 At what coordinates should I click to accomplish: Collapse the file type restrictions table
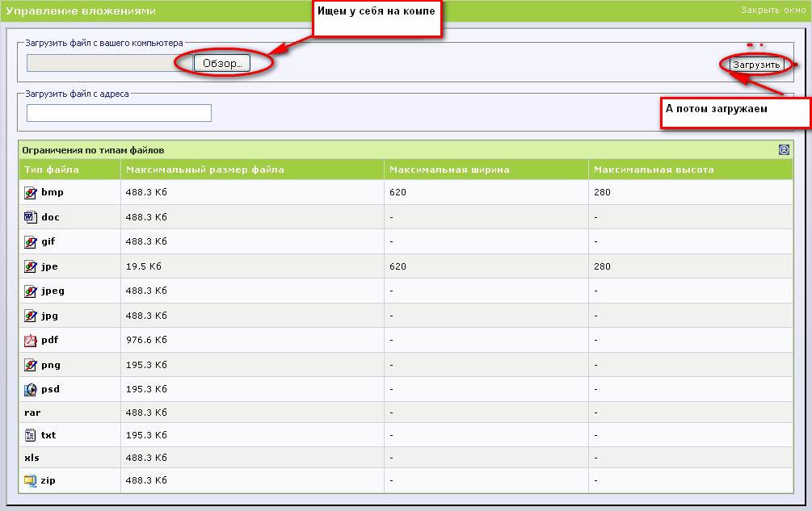[x=784, y=149]
